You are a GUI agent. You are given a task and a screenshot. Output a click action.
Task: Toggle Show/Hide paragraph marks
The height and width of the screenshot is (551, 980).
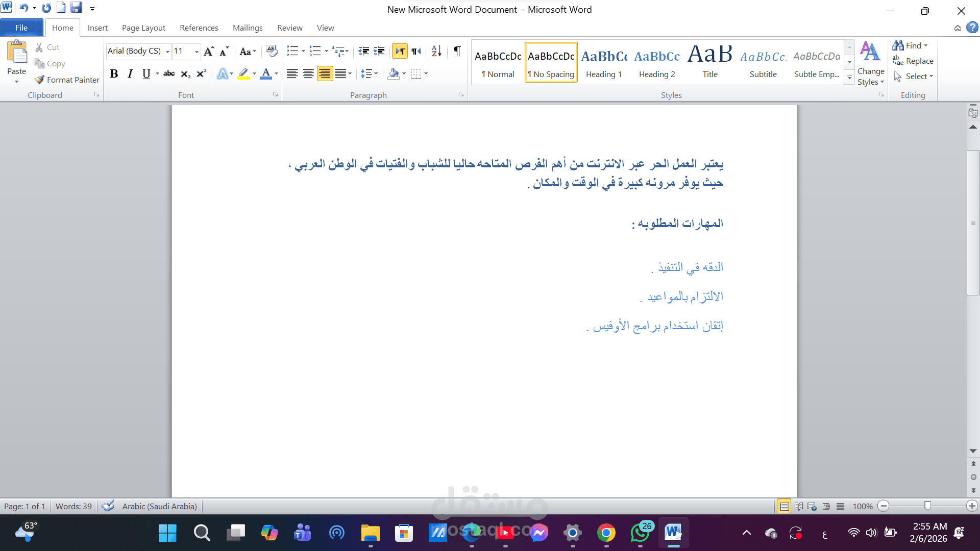click(x=457, y=51)
